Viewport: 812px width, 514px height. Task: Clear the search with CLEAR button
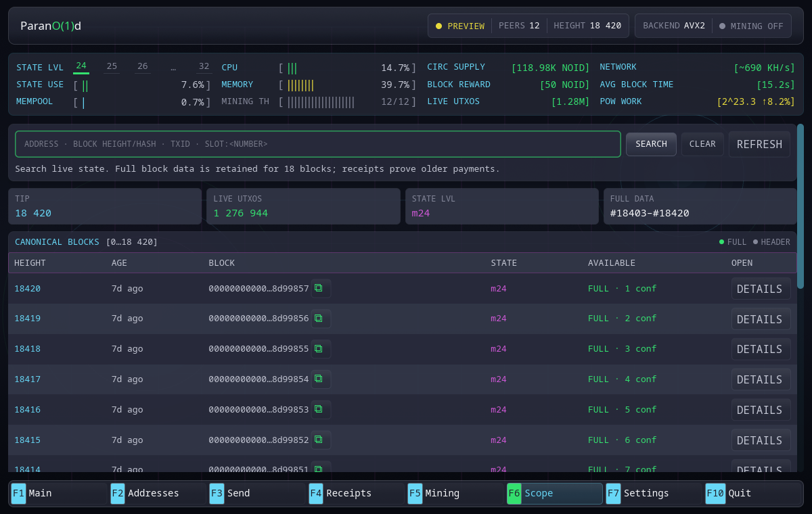(702, 144)
